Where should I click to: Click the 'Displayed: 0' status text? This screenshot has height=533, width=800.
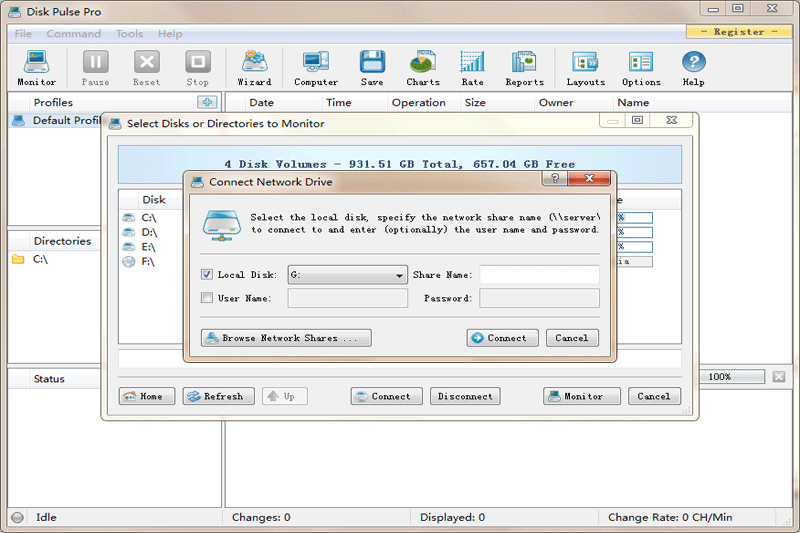(452, 517)
